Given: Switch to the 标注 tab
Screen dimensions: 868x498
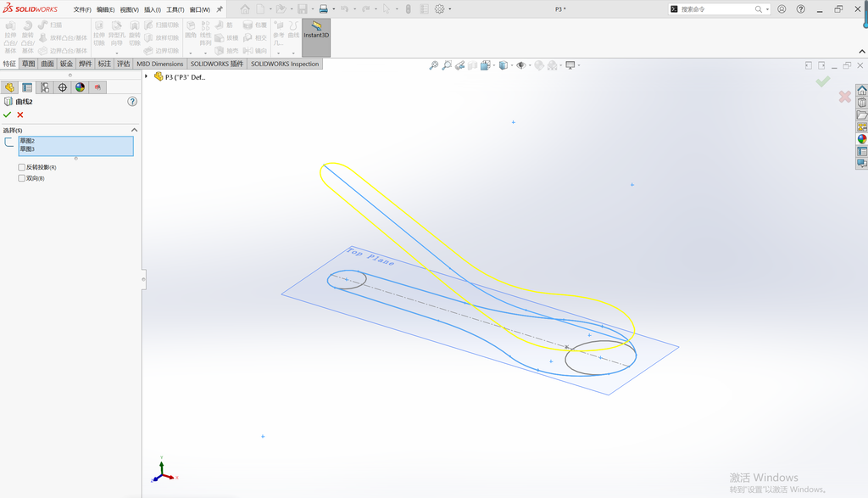Looking at the screenshot, I should 104,64.
